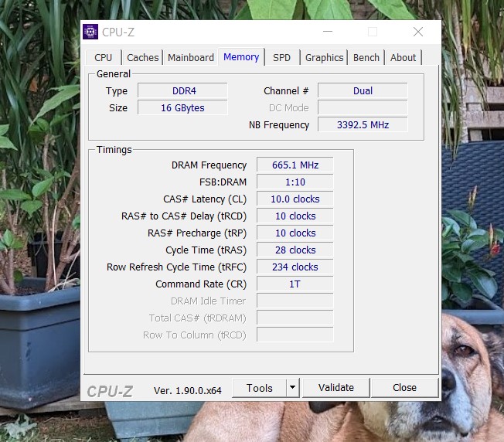Click the tRAS value 28 clocks
The image size is (504, 442).
pos(295,250)
